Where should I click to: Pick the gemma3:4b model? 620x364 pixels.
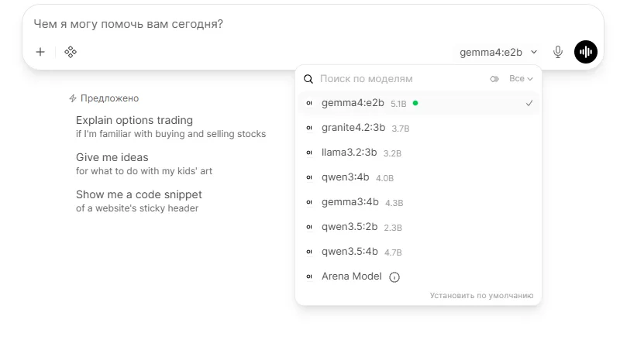(x=418, y=202)
